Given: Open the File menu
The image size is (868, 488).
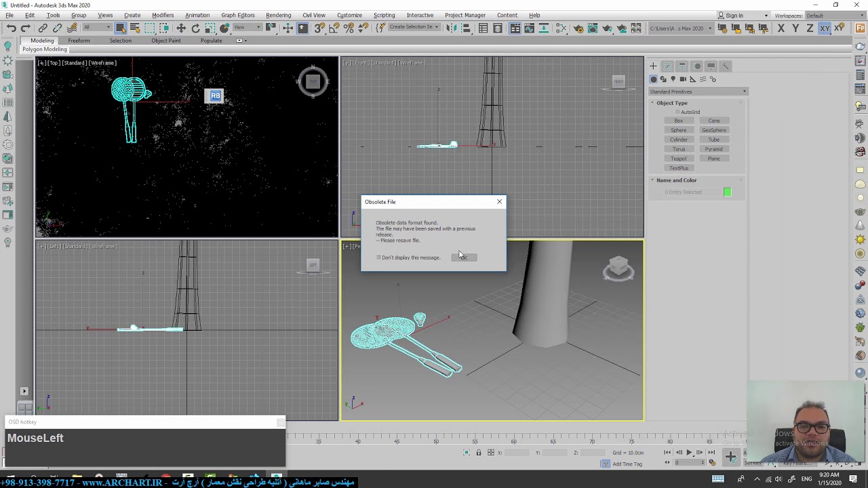Looking at the screenshot, I should (x=9, y=15).
